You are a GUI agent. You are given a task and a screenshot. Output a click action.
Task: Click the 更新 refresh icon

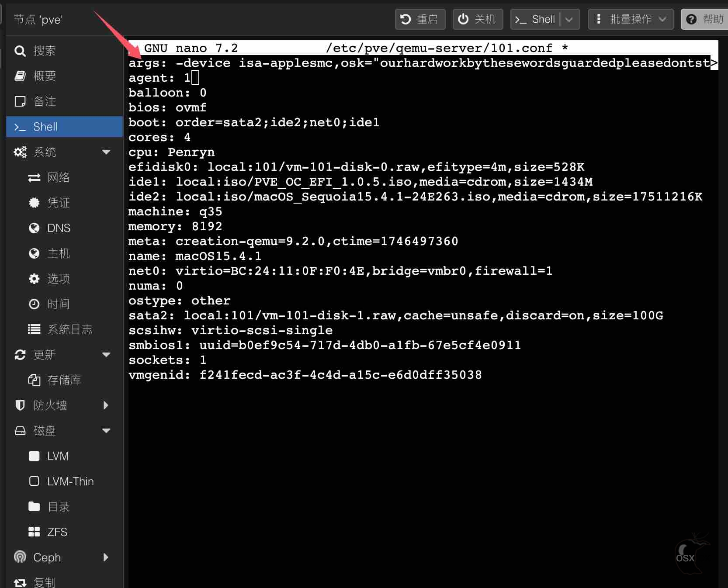[x=20, y=355]
